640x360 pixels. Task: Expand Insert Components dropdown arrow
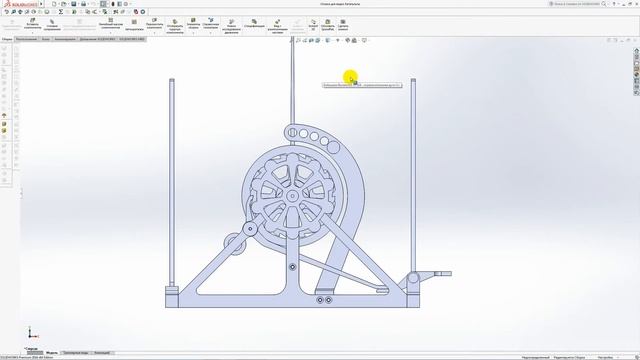click(33, 32)
